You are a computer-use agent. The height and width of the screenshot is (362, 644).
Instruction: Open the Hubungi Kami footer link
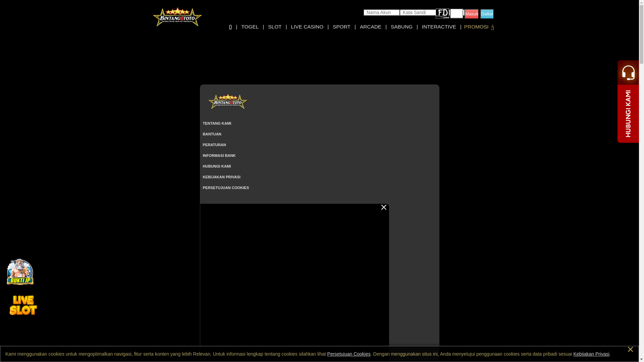point(217,166)
